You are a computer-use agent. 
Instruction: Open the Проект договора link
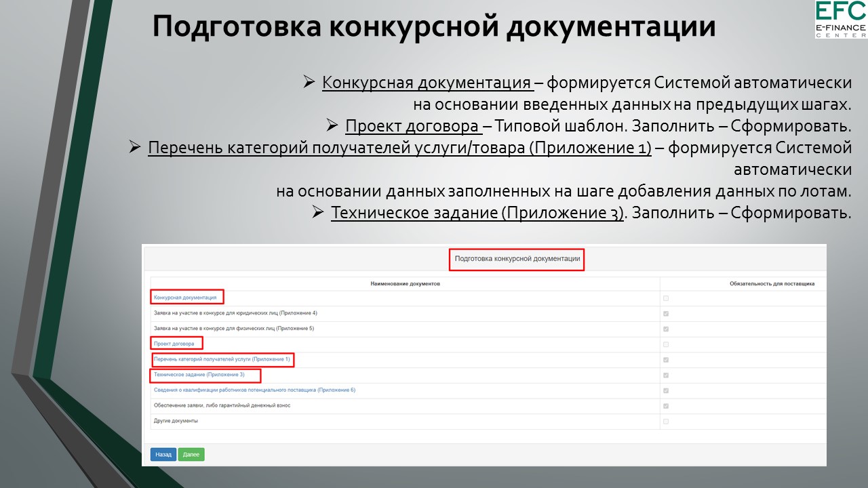point(174,344)
